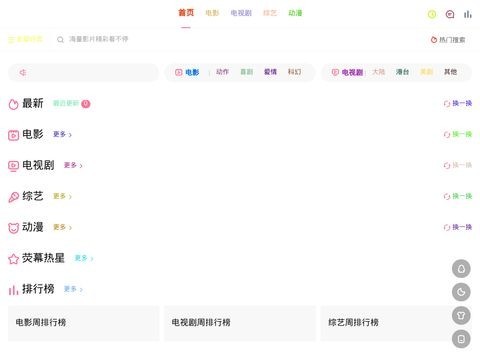Open the watch history clock icon

point(432,14)
